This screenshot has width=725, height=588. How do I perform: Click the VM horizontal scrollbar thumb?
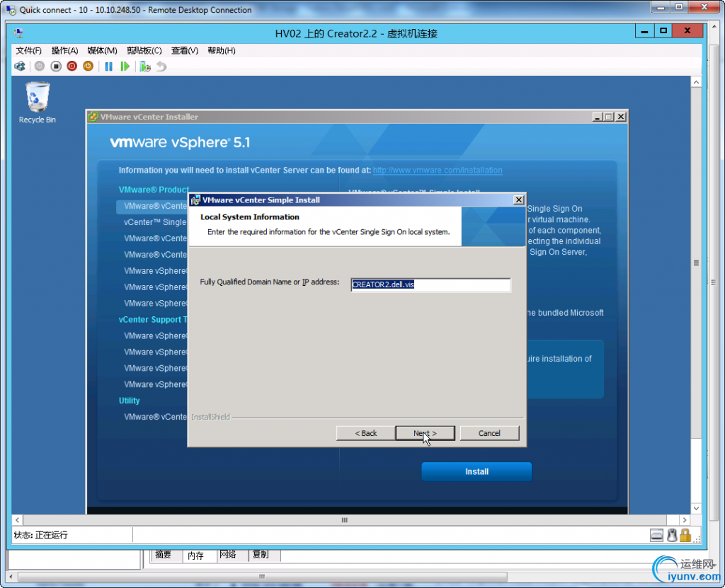click(345, 520)
